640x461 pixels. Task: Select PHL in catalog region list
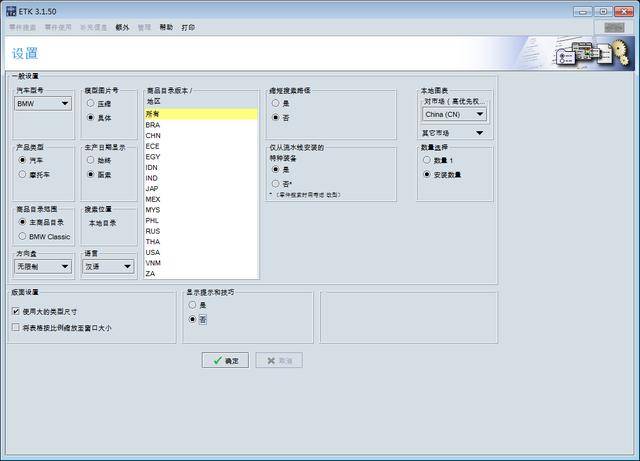click(201, 220)
